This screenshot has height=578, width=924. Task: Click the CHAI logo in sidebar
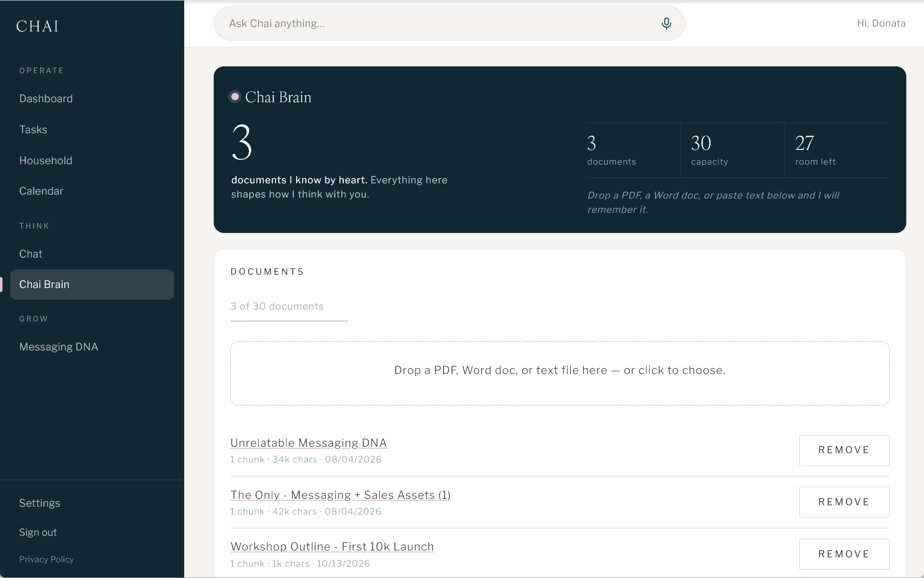(38, 26)
